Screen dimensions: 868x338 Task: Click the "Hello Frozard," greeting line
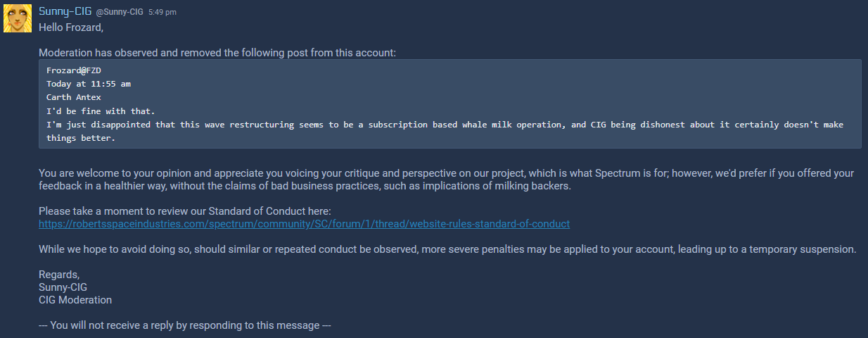coord(71,27)
